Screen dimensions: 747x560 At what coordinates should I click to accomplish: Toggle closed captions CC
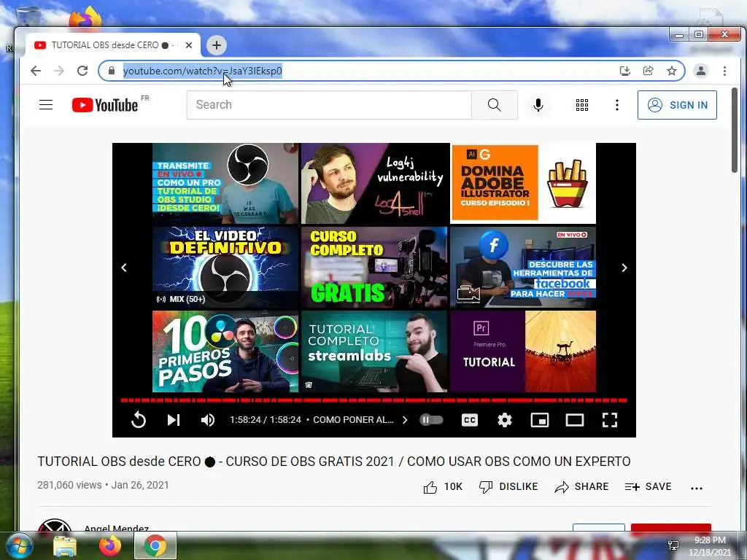[x=470, y=419]
